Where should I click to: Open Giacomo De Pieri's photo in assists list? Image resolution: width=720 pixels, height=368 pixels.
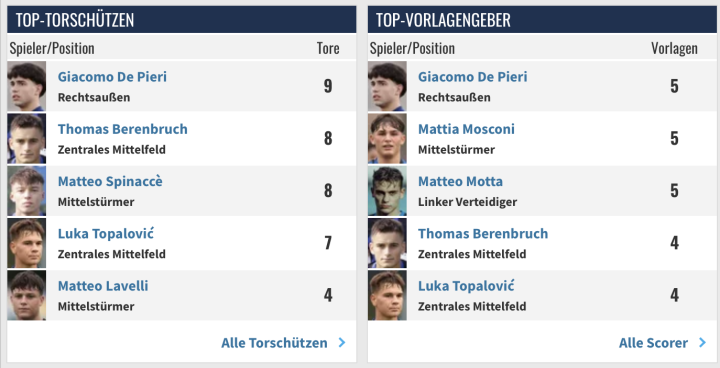[x=387, y=86]
